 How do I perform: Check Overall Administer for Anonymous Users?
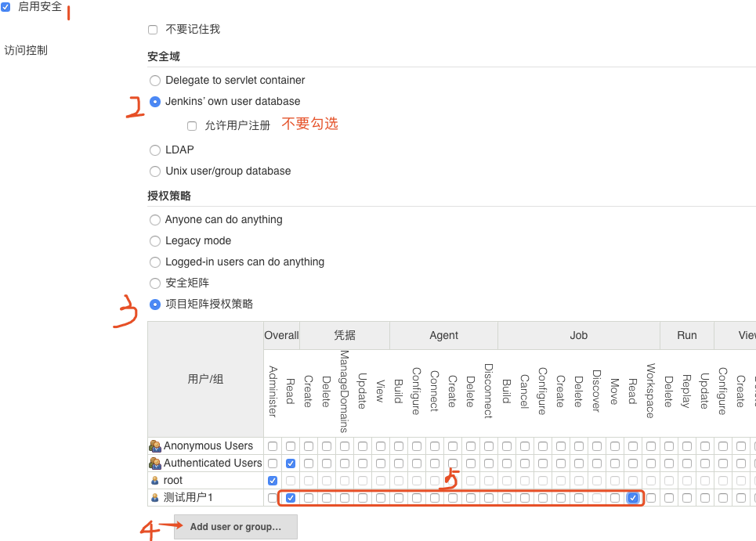click(x=273, y=446)
